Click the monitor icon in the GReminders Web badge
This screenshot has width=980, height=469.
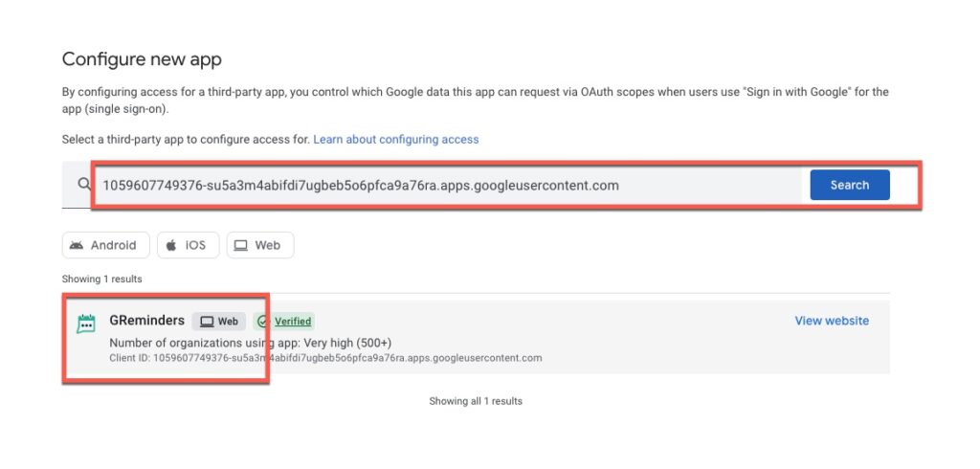tap(207, 322)
